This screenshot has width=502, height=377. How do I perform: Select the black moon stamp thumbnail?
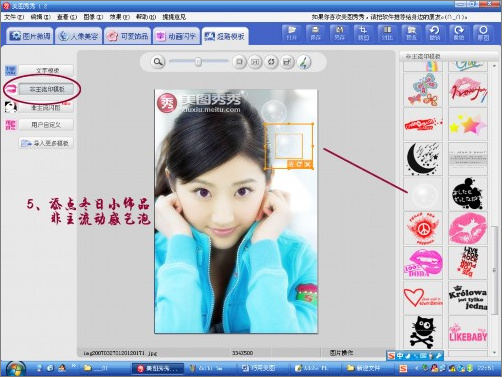[423, 159]
